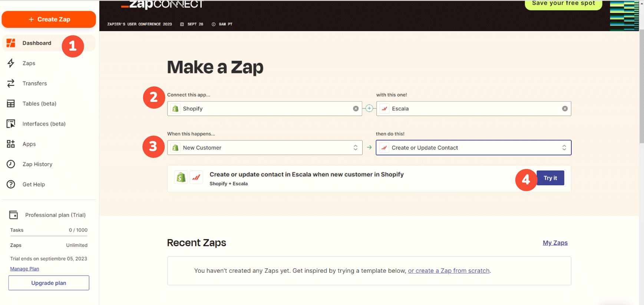Click the Escala icon in app field

[x=384, y=109]
